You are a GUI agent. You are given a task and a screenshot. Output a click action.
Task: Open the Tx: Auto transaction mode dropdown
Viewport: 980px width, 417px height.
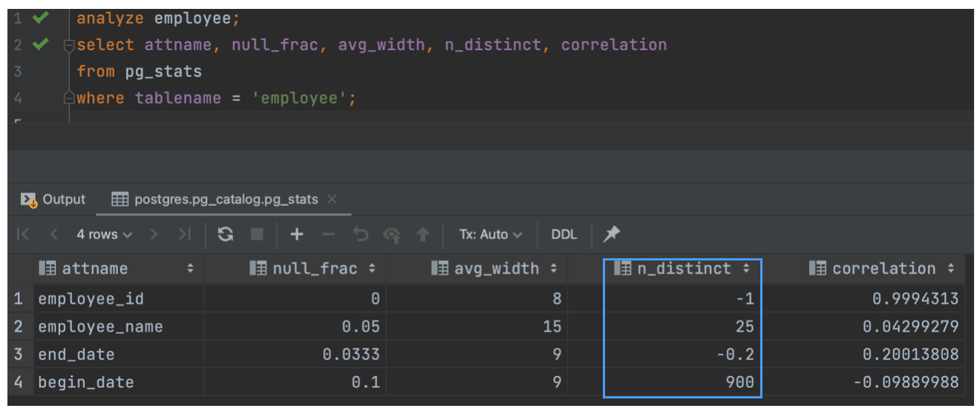pyautogui.click(x=490, y=234)
